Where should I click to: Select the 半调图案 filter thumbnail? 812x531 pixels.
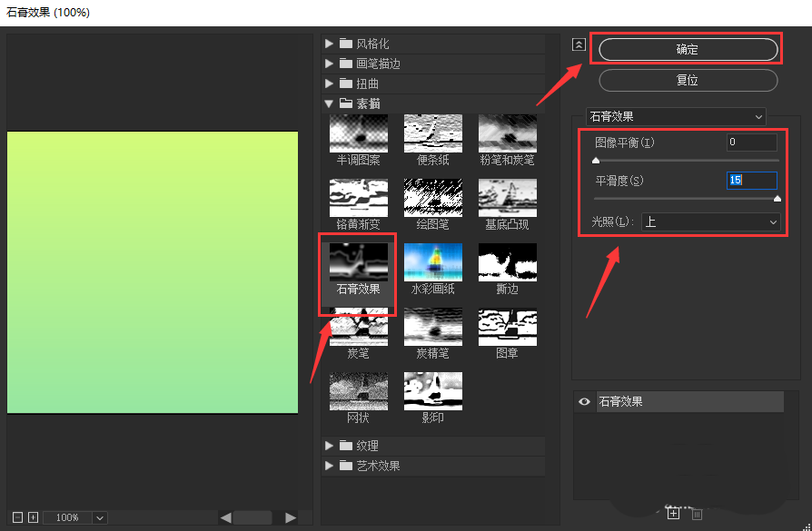point(359,133)
